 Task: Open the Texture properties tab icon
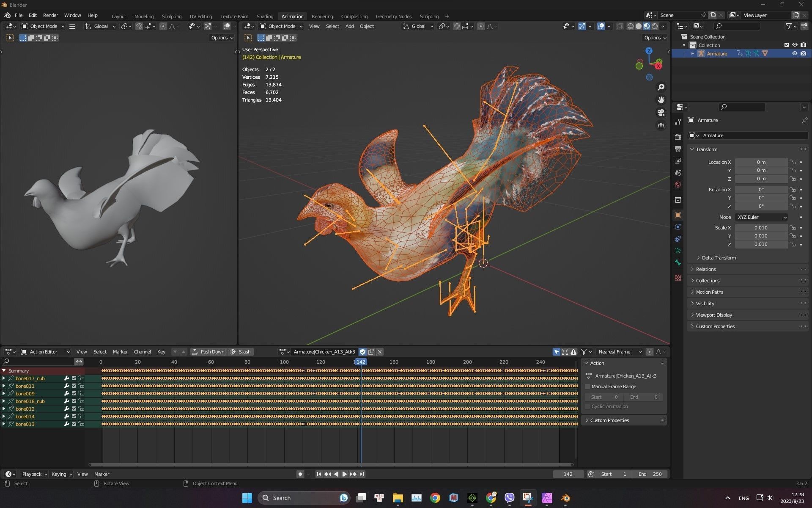click(678, 278)
